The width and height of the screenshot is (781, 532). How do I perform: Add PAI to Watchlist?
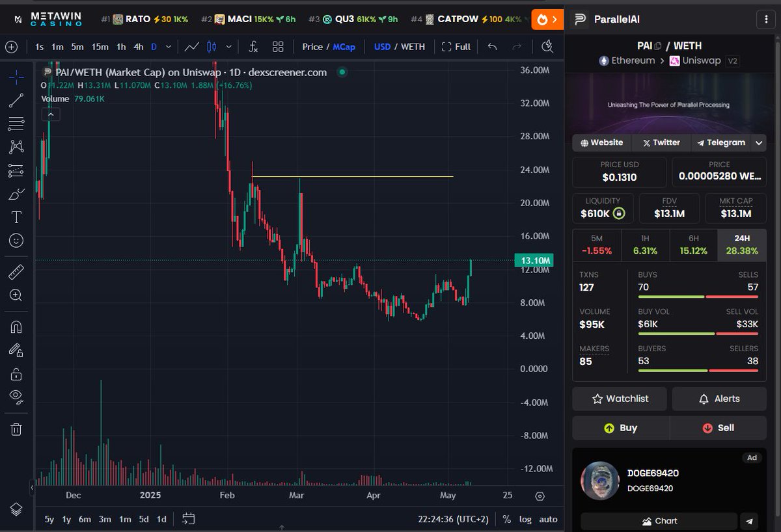click(620, 399)
